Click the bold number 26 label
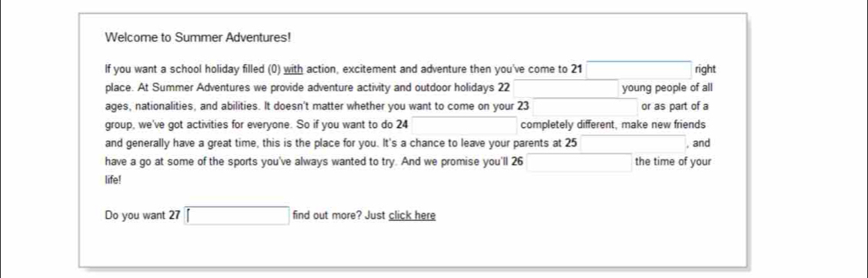This screenshot has height=278, width=868. tap(518, 162)
